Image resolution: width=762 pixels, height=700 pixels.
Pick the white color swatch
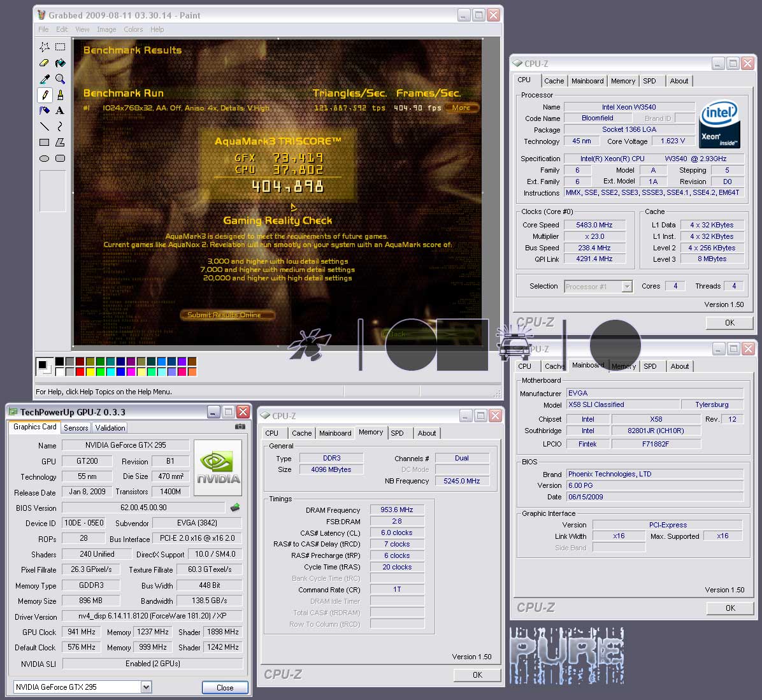59,371
